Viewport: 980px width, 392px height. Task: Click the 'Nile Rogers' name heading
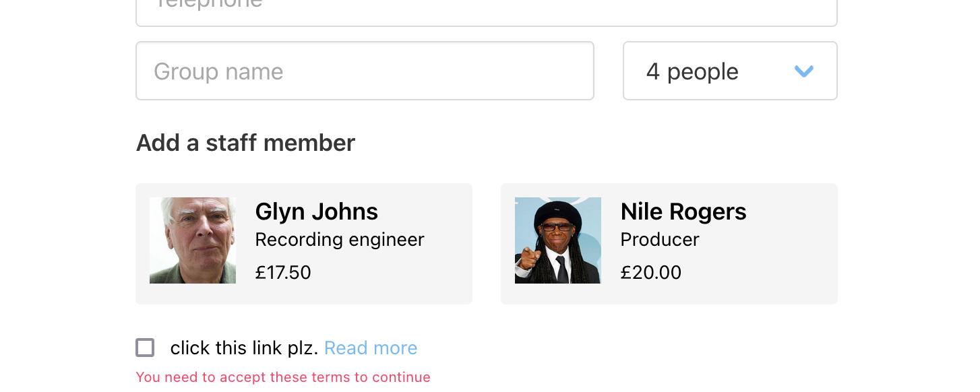tap(683, 211)
